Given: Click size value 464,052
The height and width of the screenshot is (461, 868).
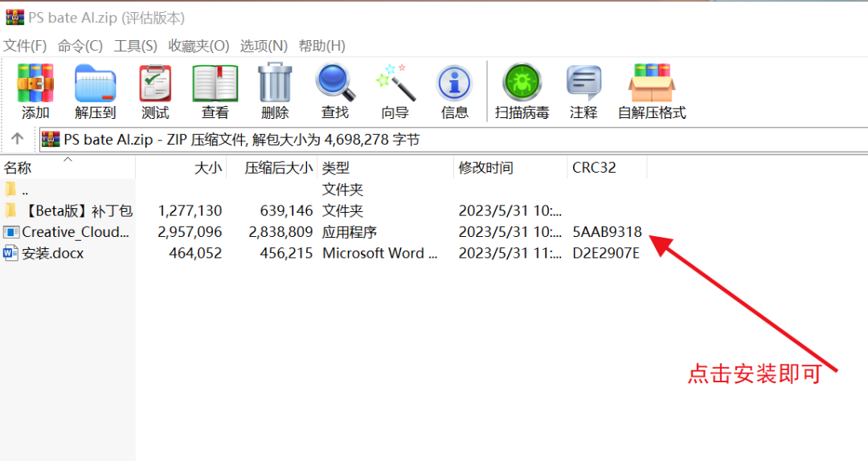Looking at the screenshot, I should pyautogui.click(x=195, y=253).
